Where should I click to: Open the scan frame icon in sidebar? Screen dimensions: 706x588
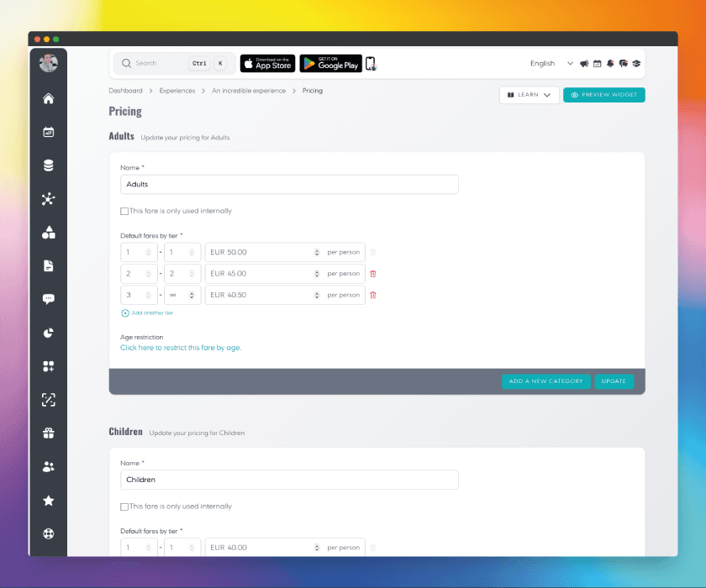tap(48, 400)
